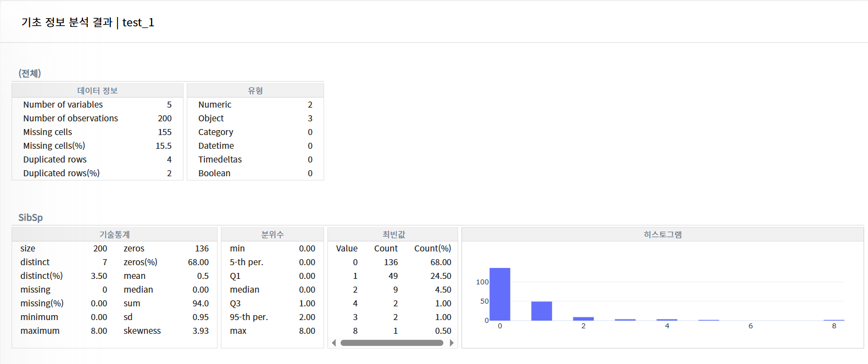The image size is (868, 364).
Task: Click the 'distinct' statistic label
Action: click(x=35, y=262)
